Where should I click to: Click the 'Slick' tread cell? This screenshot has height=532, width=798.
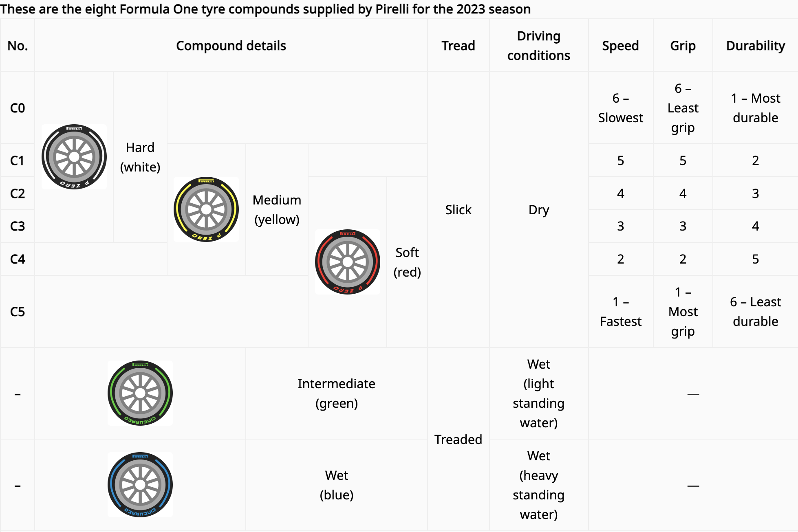[458, 210]
